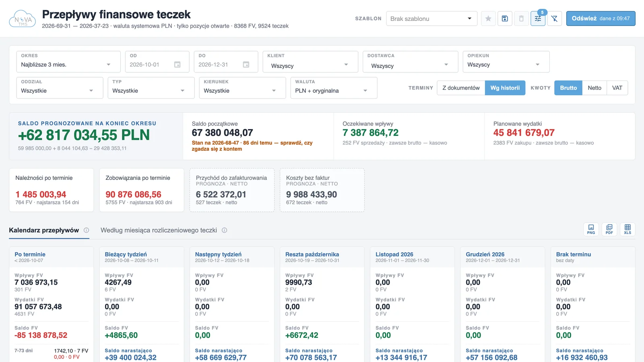The image size is (644, 362).
Task: Expand the Klient dropdown
Action: click(x=310, y=62)
